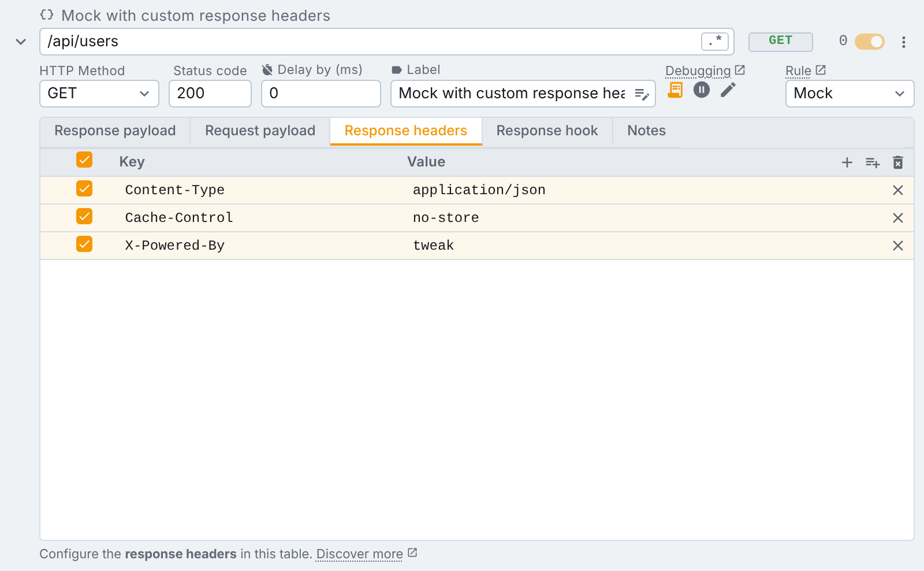
Task: Switch to the Response payload tab
Action: click(115, 131)
